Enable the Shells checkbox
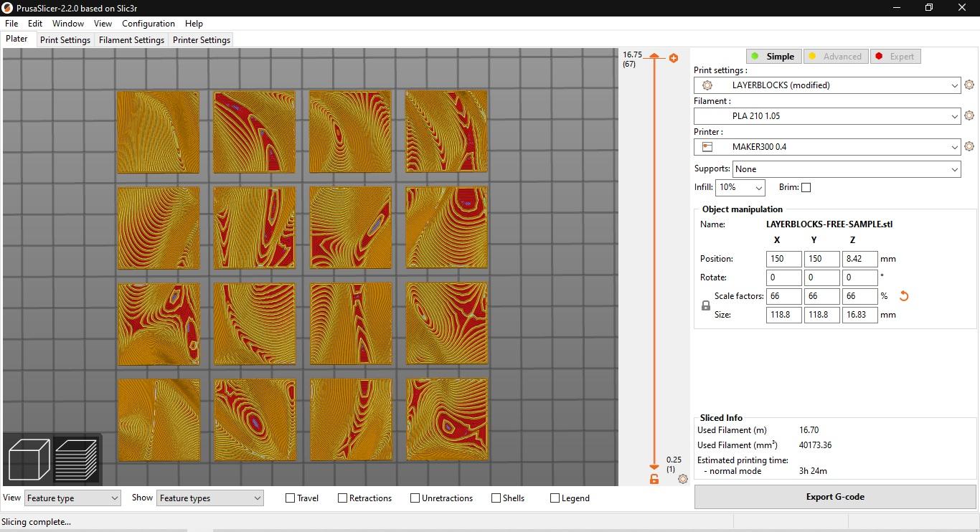The height and width of the screenshot is (532, 980). pyautogui.click(x=496, y=498)
